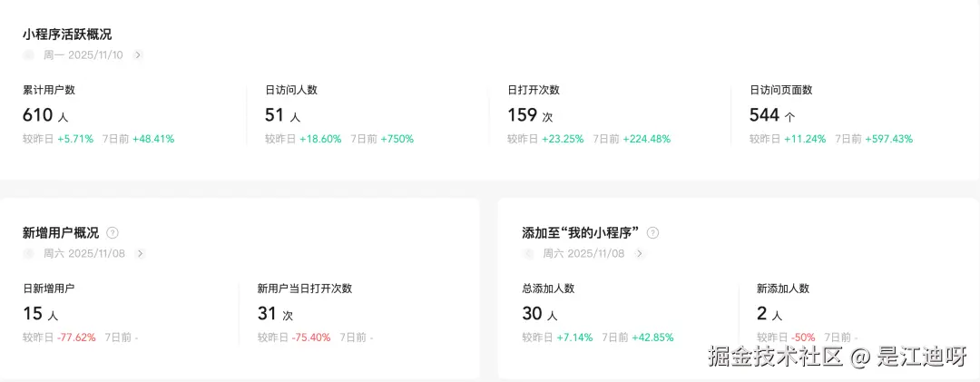Click next-day arrow beside 周一 2025/11/10

point(138,55)
